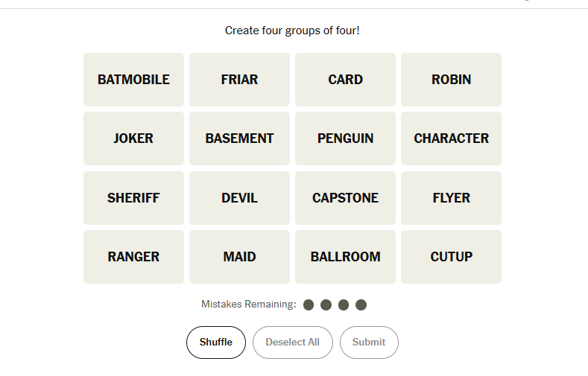Pick the BALLROOM tile
The image size is (588, 376).
[x=345, y=257]
